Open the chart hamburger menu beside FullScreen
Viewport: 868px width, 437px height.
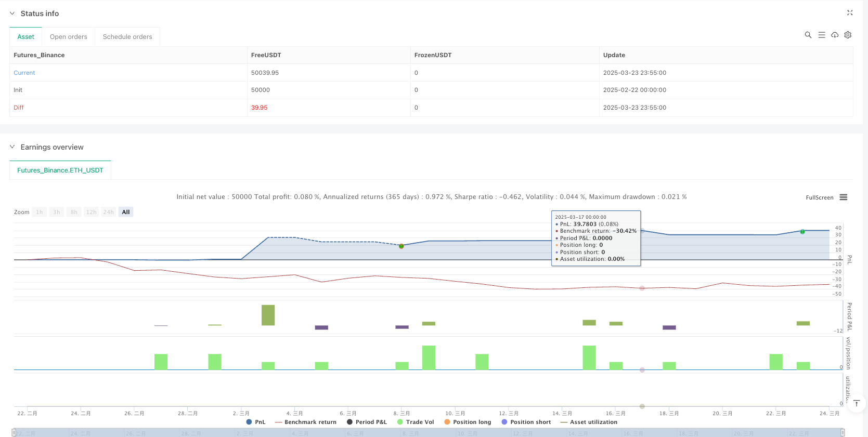[844, 197]
